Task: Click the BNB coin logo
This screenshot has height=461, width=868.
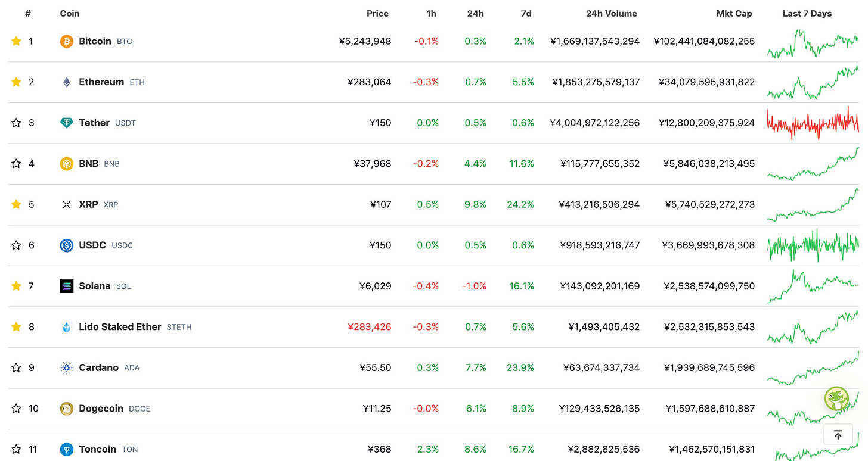Action: (x=67, y=164)
